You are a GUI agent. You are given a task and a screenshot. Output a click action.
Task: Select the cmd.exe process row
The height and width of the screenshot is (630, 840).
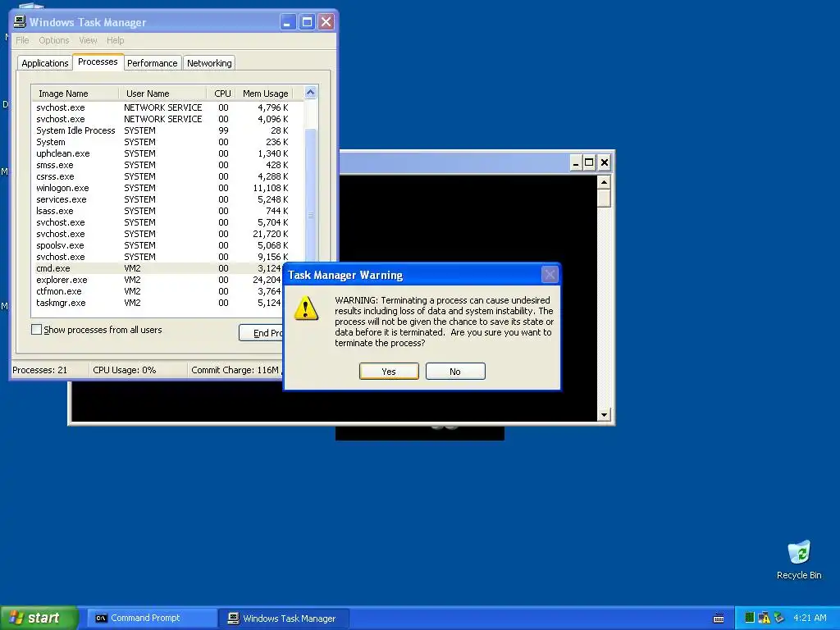pos(158,268)
